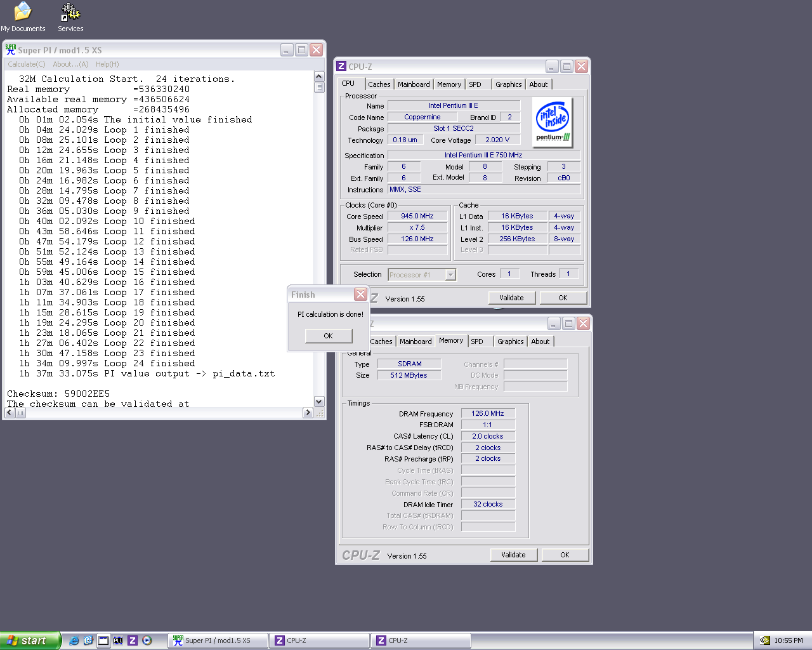812x650 pixels.
Task: Click the Super PI title bar icon
Action: point(10,50)
